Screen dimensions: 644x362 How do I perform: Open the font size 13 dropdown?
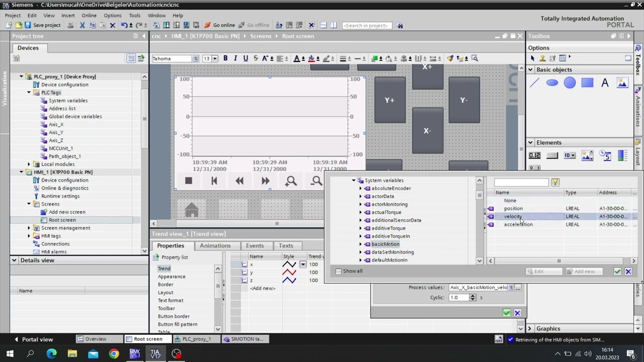point(215,59)
